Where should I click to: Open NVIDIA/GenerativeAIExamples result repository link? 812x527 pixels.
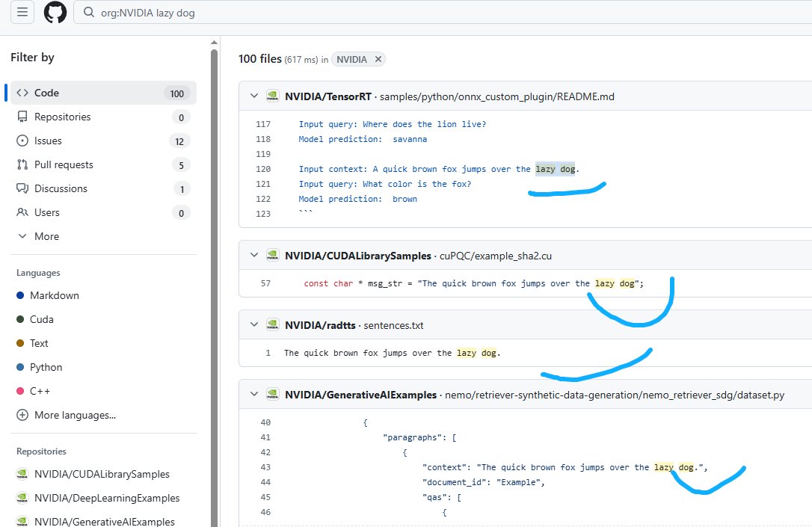coord(361,395)
